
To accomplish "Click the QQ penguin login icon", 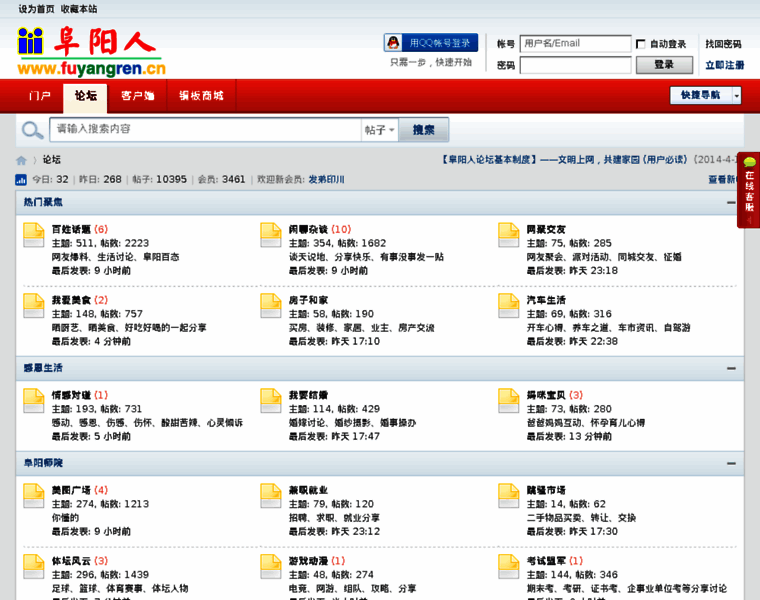I will point(395,43).
